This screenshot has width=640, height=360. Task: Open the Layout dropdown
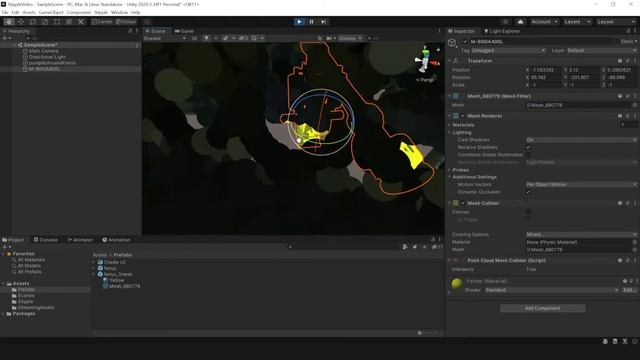(x=615, y=22)
